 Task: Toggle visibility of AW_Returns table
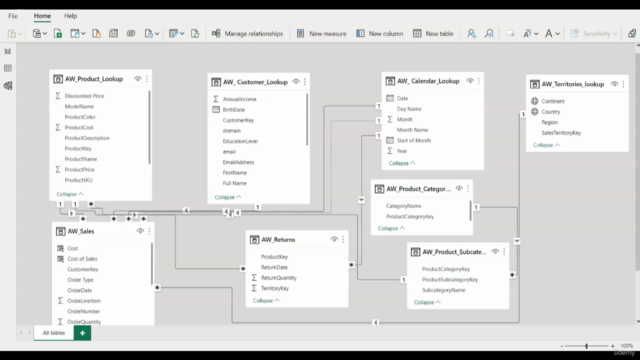(334, 240)
